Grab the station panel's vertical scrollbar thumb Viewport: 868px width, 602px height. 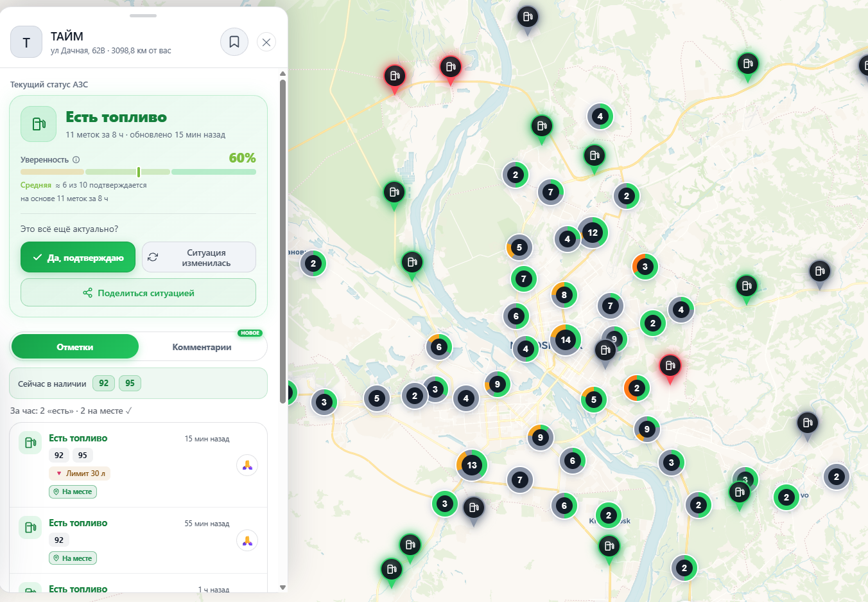282,242
